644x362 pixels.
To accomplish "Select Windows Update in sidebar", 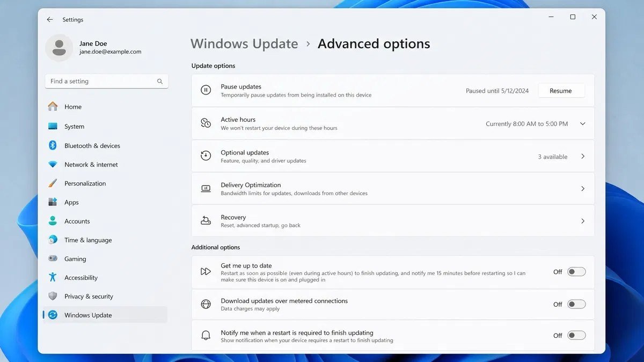I will (106, 315).
